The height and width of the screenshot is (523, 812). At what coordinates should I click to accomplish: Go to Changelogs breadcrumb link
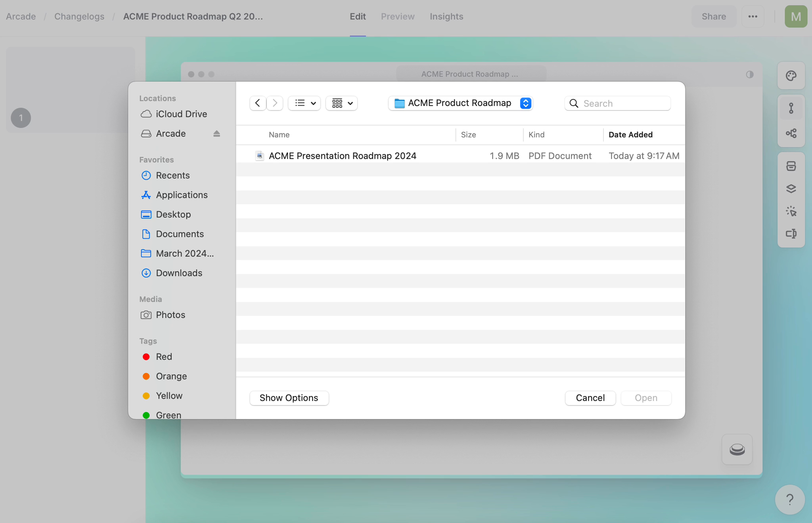point(79,16)
